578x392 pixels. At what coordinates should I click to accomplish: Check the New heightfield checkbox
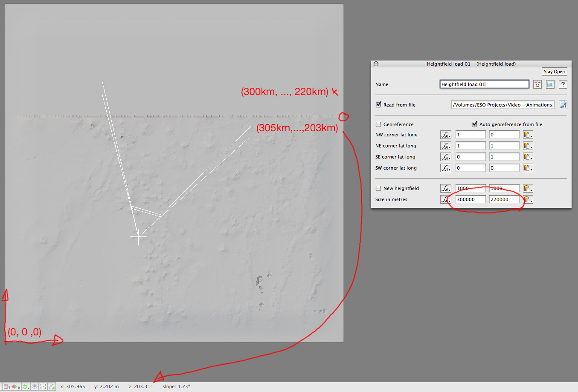[378, 188]
